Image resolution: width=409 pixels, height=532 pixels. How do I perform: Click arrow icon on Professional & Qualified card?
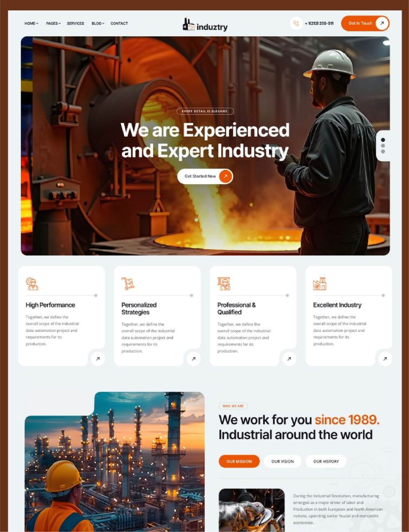(289, 359)
